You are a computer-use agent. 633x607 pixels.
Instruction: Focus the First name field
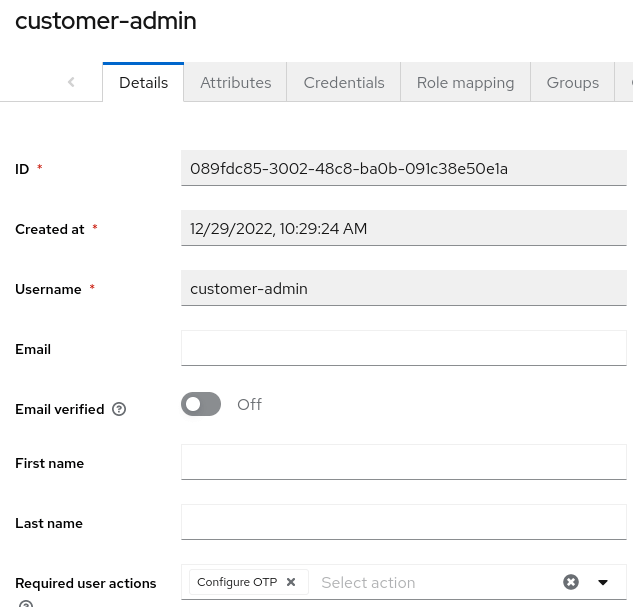coord(404,462)
